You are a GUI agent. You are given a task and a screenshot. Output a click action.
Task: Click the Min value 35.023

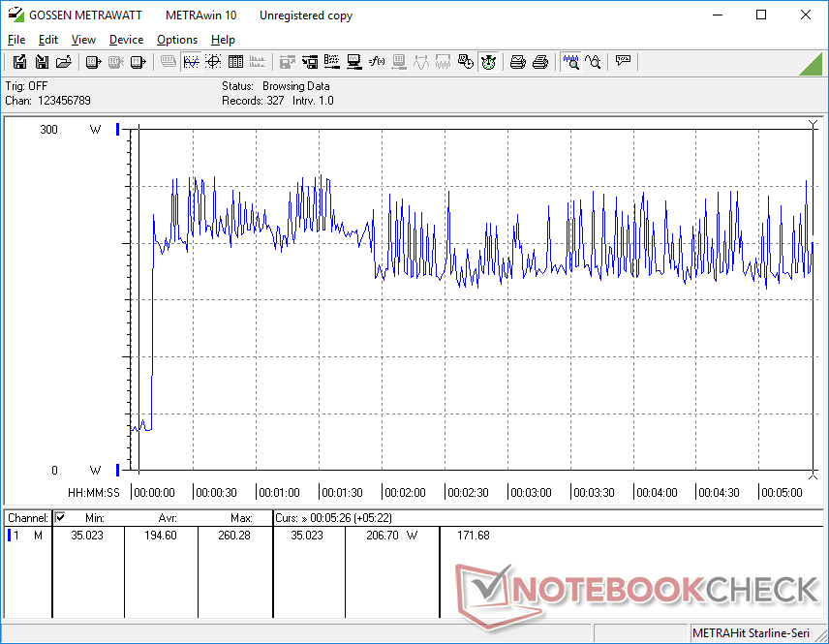point(87,536)
